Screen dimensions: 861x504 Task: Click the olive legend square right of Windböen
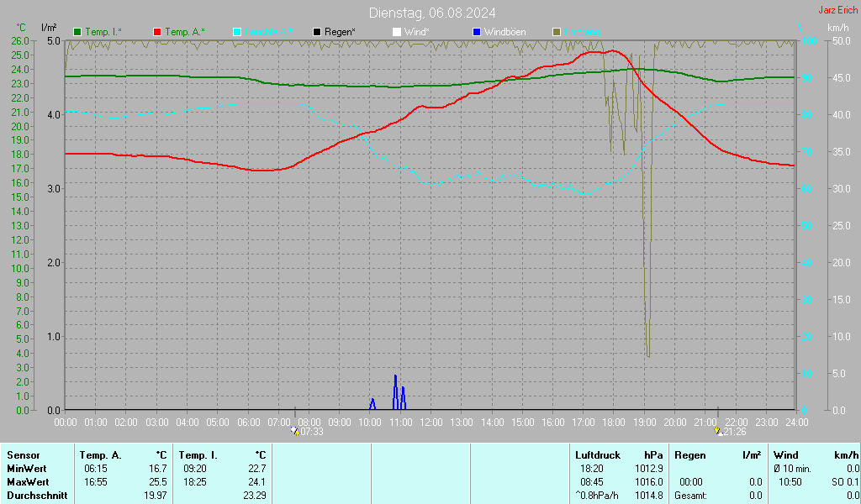(557, 32)
